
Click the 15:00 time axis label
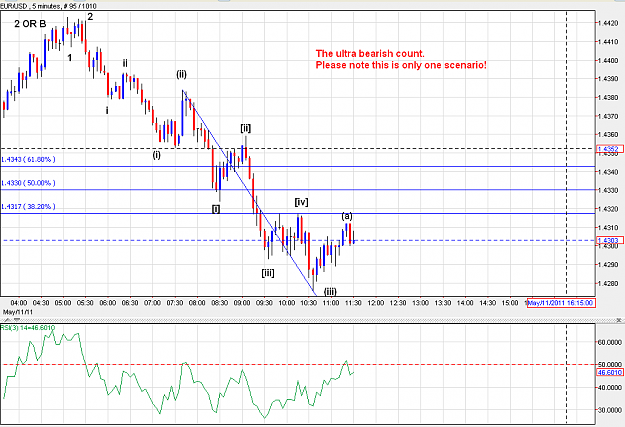tap(509, 303)
